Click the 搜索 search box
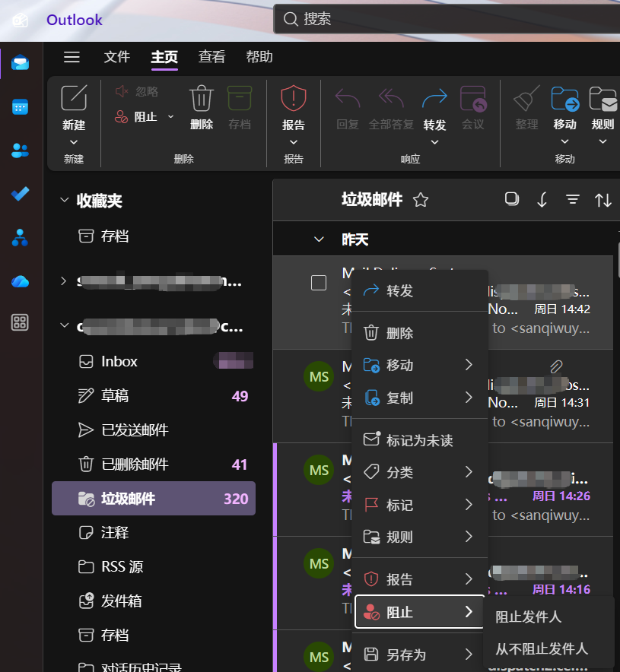 point(445,19)
